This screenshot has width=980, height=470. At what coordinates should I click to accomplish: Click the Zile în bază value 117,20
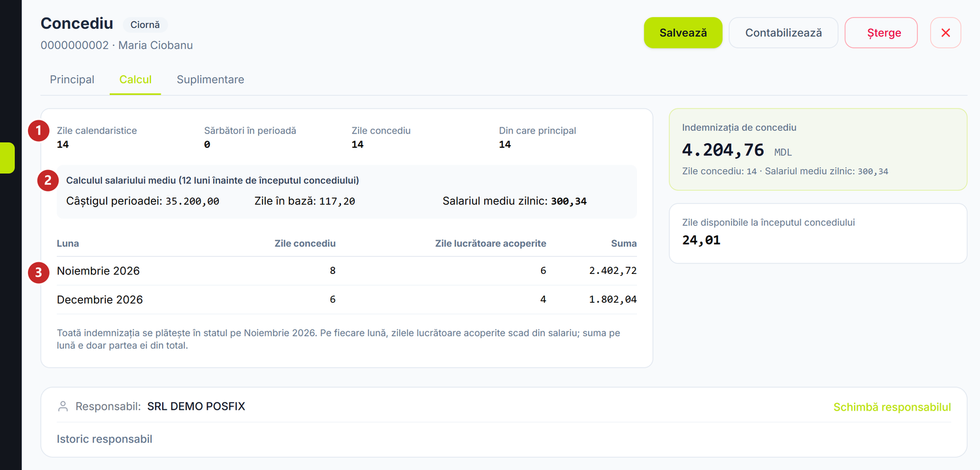click(x=337, y=201)
